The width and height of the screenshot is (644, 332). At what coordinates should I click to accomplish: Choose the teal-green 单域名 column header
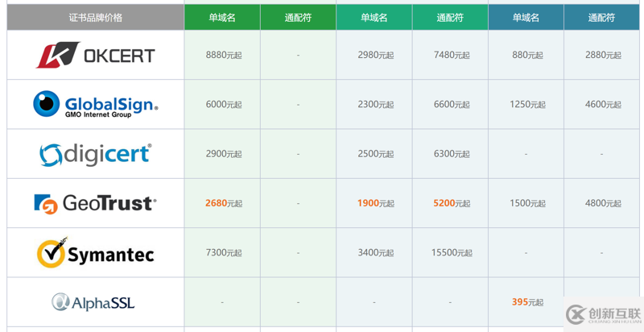374,17
